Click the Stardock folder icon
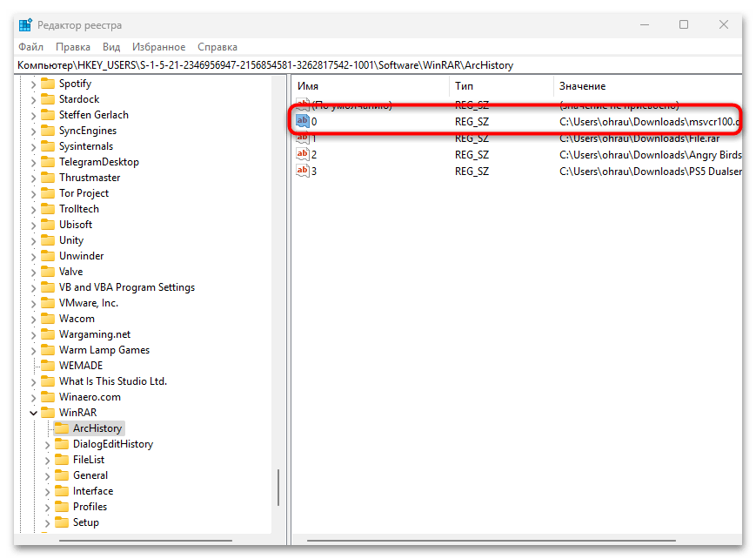This screenshot has height=559, width=756. (x=48, y=99)
